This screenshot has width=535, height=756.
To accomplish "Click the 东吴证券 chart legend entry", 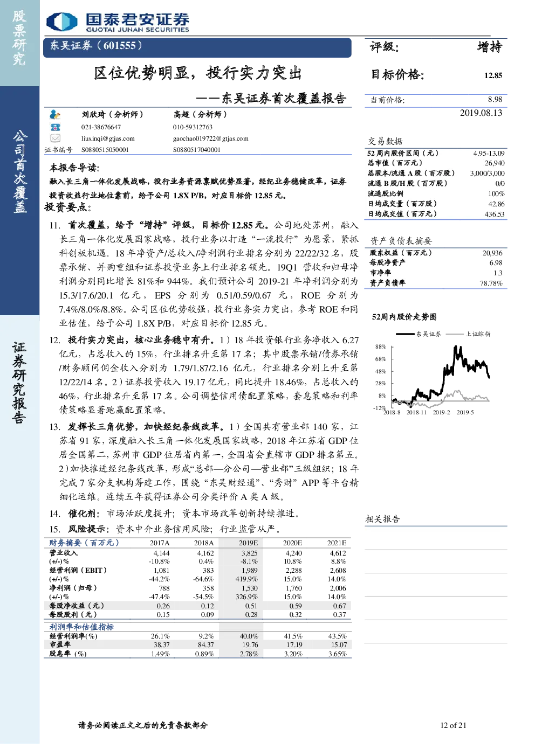I will coord(419,334).
